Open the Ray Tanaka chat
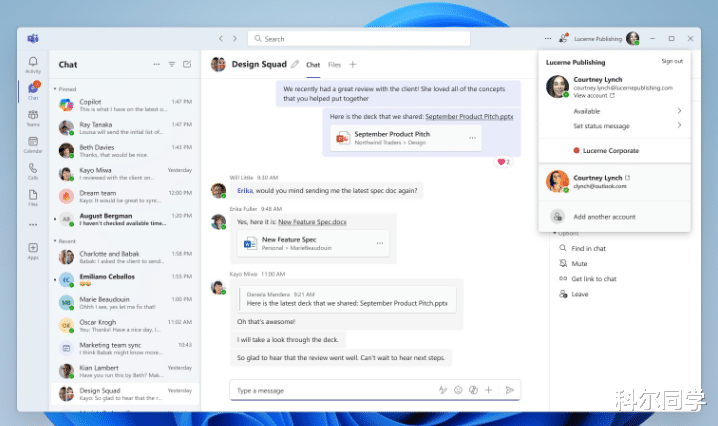This screenshot has height=426, width=718. click(x=125, y=128)
